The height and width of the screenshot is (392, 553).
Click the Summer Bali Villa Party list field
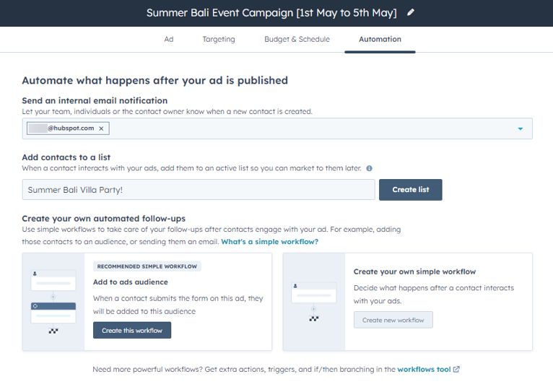(x=199, y=190)
